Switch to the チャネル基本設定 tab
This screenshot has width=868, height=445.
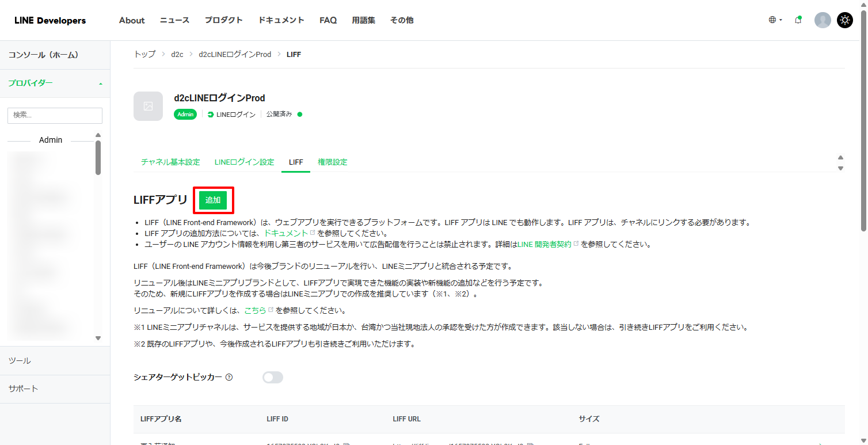170,162
